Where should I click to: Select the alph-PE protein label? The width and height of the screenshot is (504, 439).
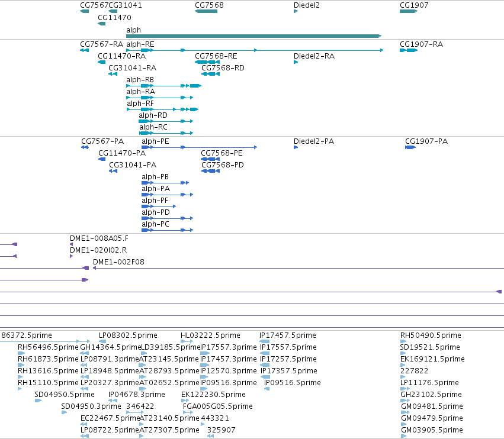point(155,141)
